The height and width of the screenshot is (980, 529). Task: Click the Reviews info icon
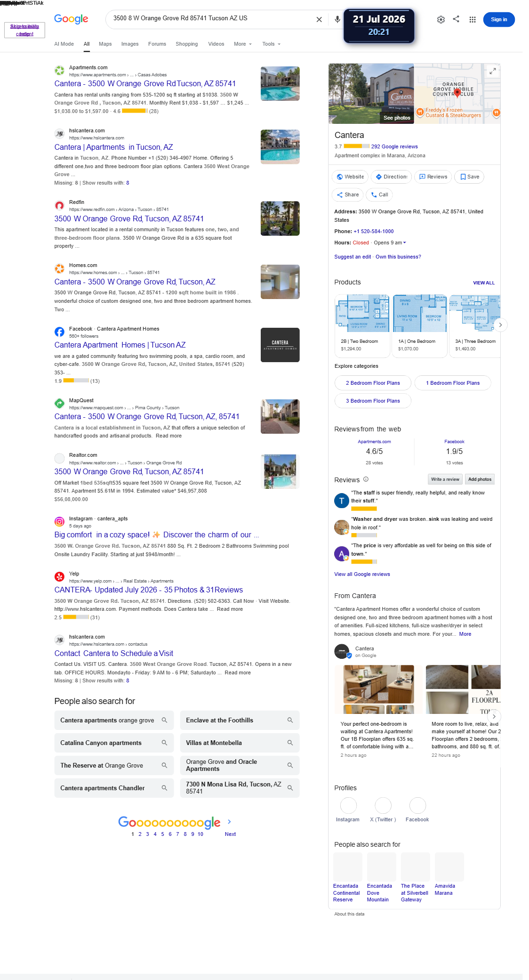tap(366, 479)
